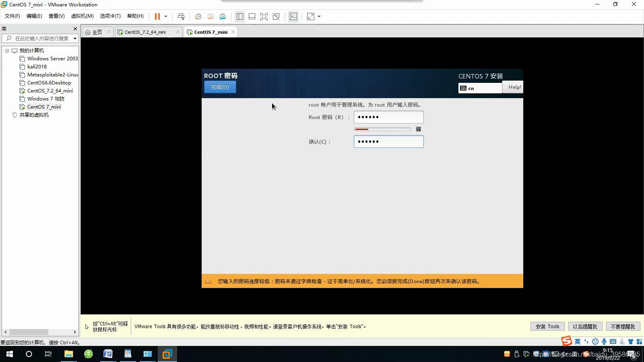This screenshot has width=644, height=362.
Task: Toggle the thumbnail bar view
Action: pos(252,16)
